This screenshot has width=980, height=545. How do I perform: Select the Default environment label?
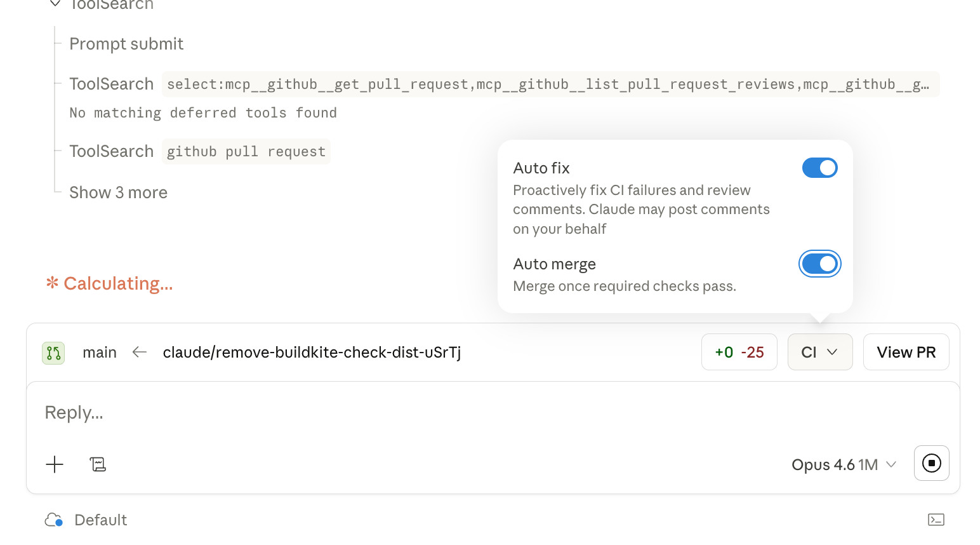(100, 520)
